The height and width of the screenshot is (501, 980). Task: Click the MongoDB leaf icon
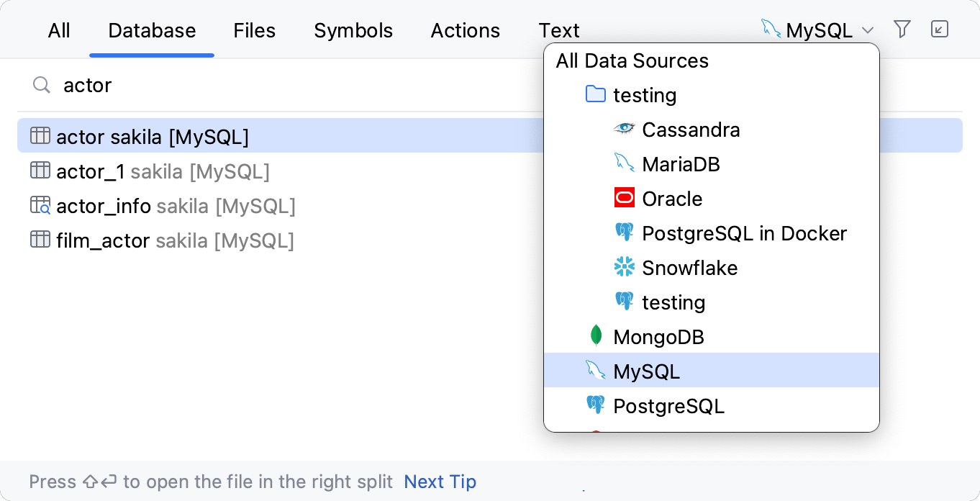(x=596, y=335)
